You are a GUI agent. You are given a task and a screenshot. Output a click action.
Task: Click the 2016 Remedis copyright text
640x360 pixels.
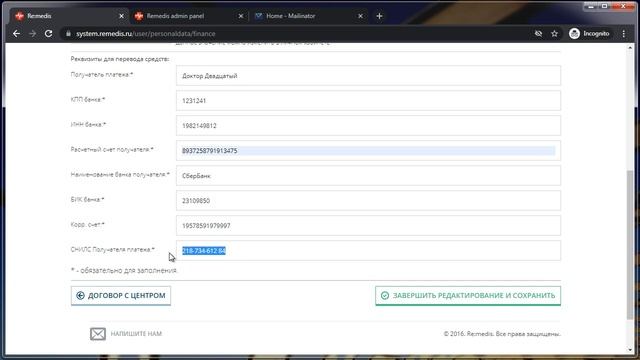pyautogui.click(x=502, y=334)
